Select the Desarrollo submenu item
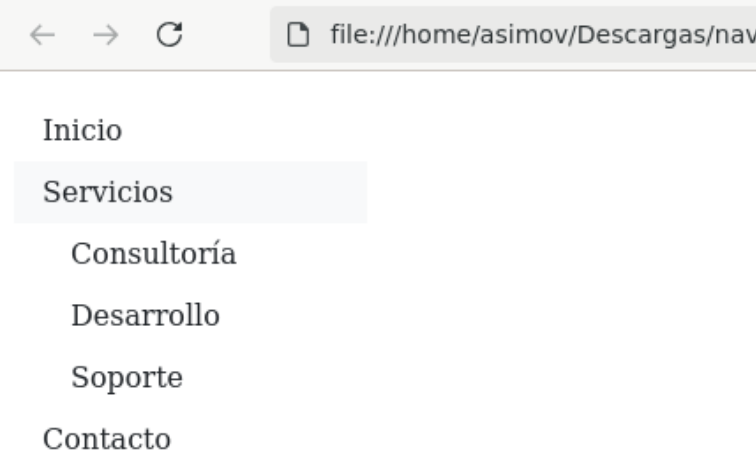756x472 pixels. point(145,316)
